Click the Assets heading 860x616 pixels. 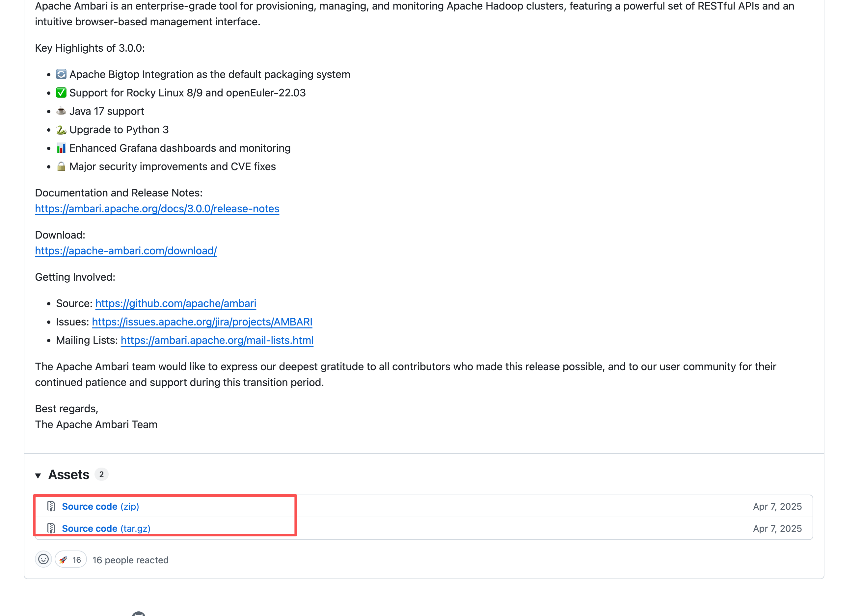click(68, 475)
